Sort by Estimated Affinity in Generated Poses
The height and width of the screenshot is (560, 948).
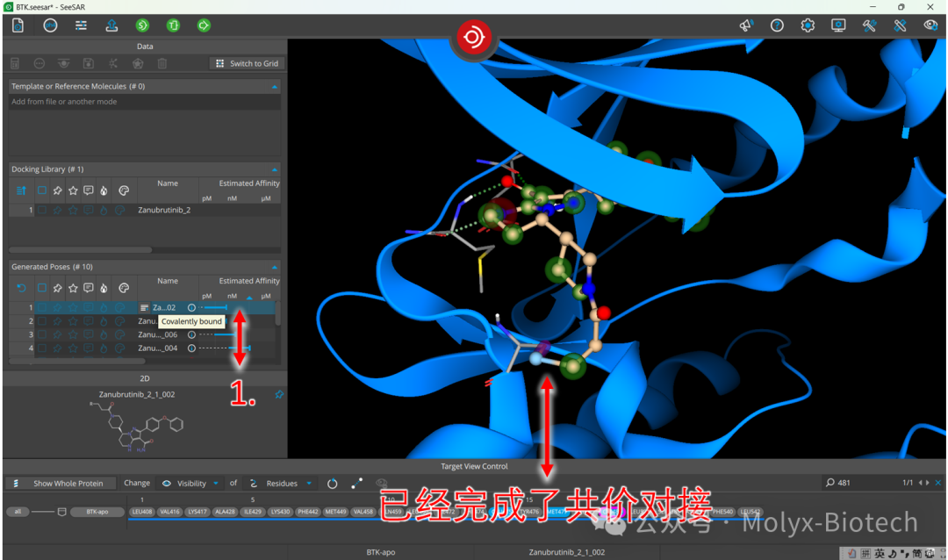[x=249, y=281]
